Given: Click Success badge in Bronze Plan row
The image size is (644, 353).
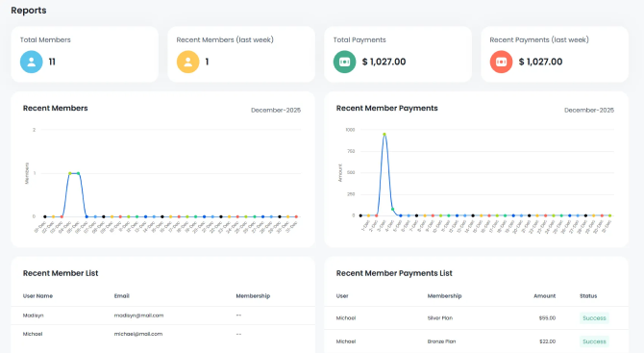Looking at the screenshot, I should point(594,341).
